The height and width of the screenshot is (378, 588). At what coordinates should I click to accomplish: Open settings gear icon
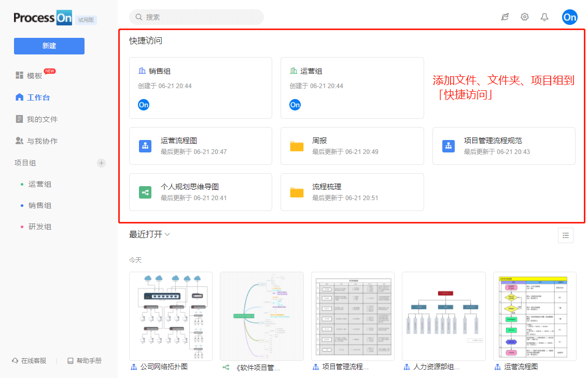525,17
